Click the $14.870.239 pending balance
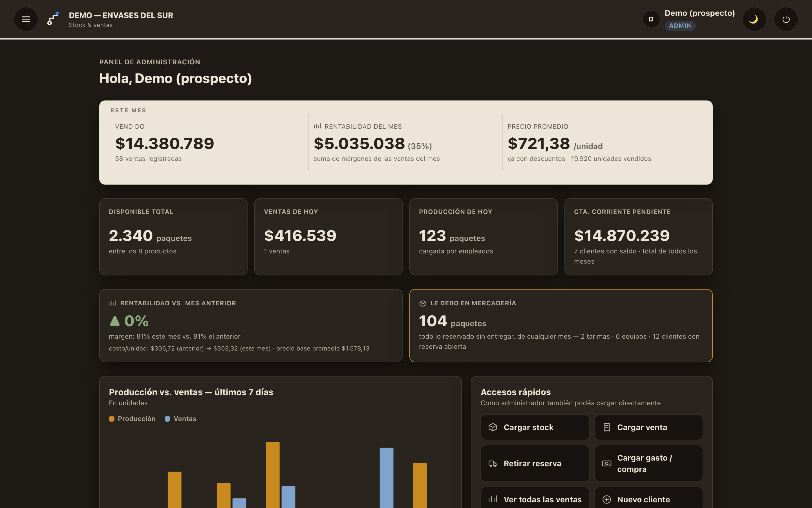 [622, 236]
